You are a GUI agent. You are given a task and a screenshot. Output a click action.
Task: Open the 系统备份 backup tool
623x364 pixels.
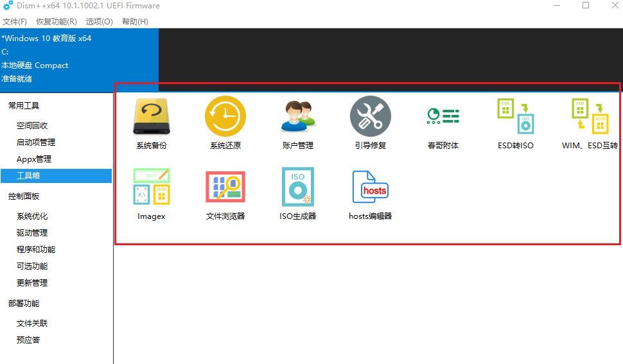pyautogui.click(x=152, y=123)
